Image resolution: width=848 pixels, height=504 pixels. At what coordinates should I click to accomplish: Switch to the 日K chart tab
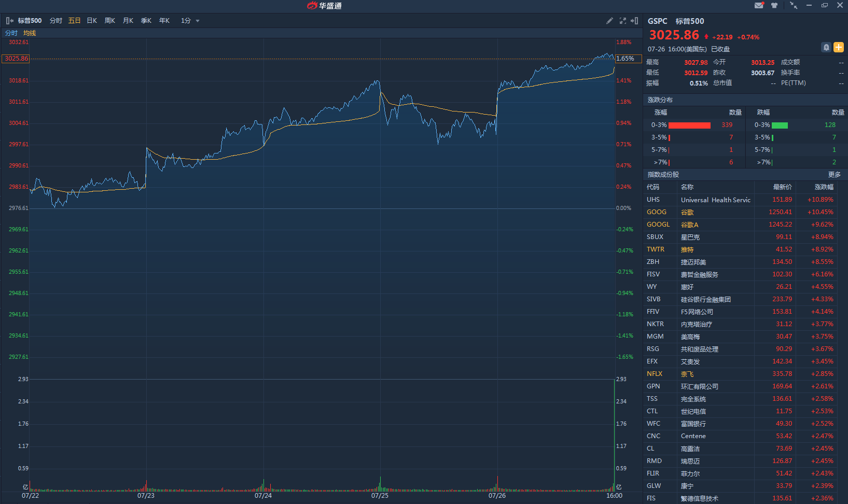pos(92,21)
